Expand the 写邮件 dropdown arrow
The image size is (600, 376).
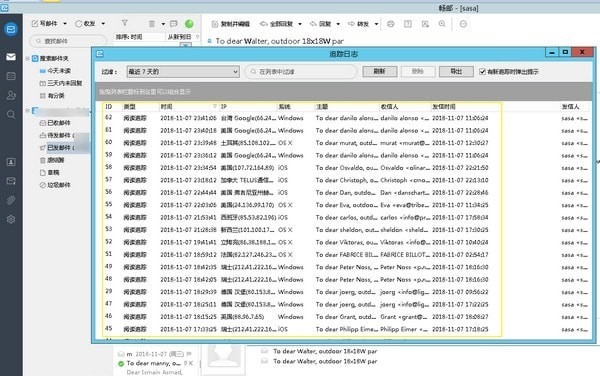(x=65, y=24)
